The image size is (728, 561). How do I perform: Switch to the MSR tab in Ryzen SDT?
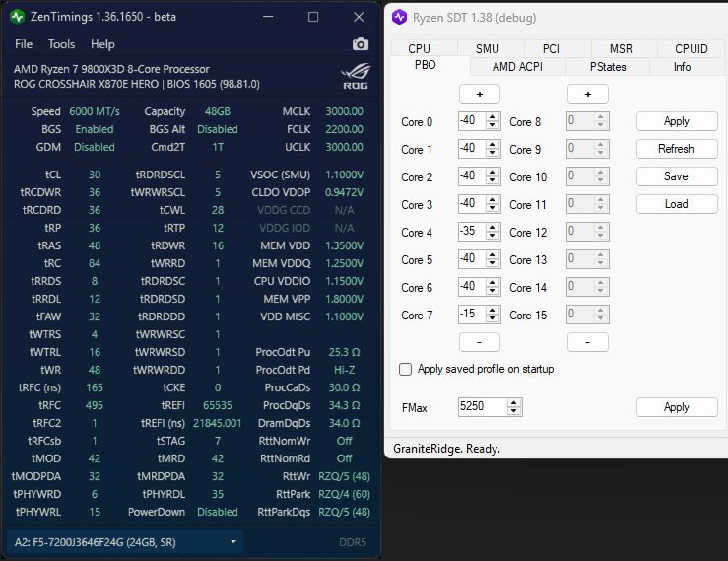tap(622, 48)
